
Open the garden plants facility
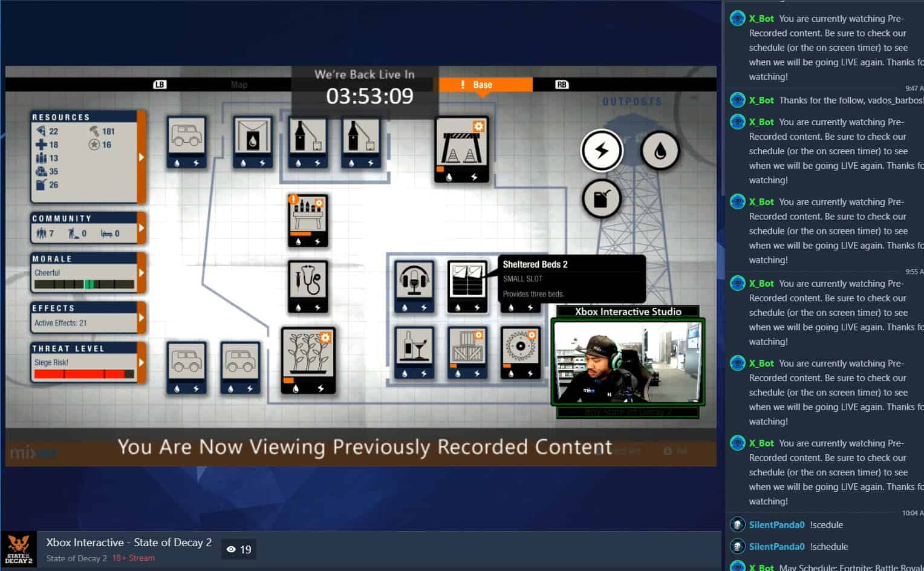click(x=308, y=362)
